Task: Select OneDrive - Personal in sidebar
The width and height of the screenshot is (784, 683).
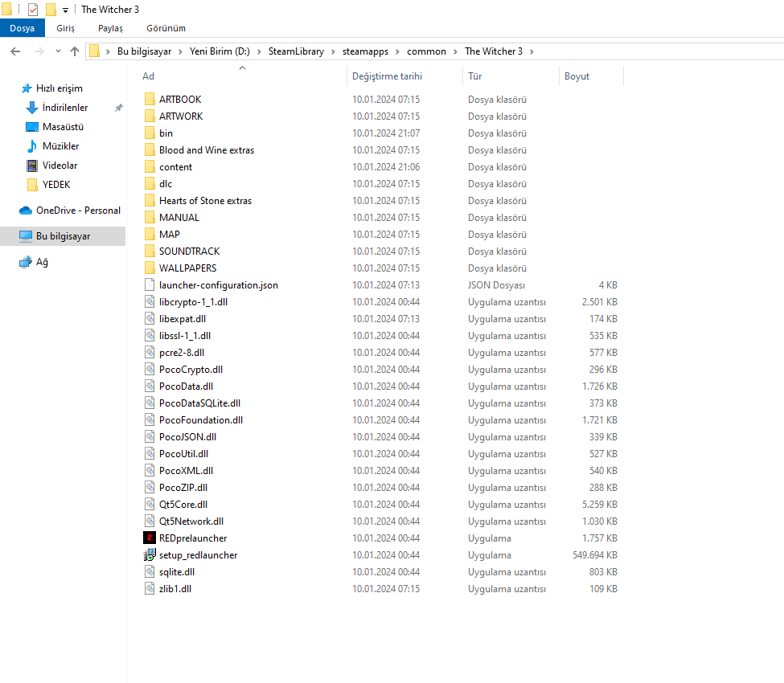Action: point(78,211)
